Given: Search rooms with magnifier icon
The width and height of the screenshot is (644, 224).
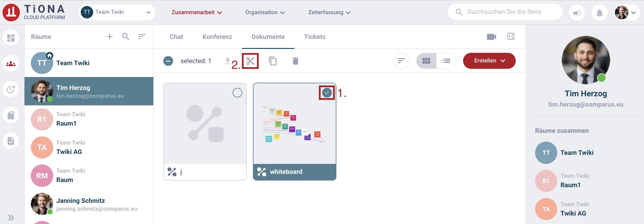Looking at the screenshot, I should coord(126,37).
